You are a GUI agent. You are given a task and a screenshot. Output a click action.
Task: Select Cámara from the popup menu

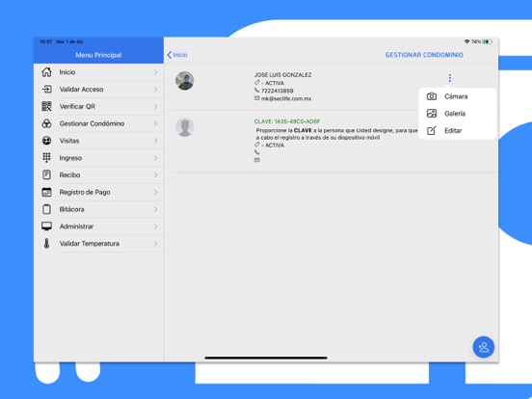click(458, 96)
